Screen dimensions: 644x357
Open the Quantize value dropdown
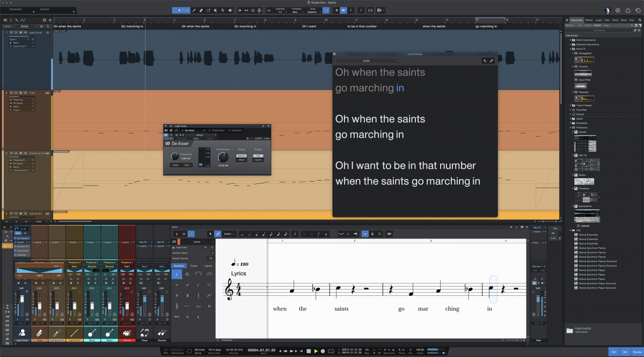280,11
